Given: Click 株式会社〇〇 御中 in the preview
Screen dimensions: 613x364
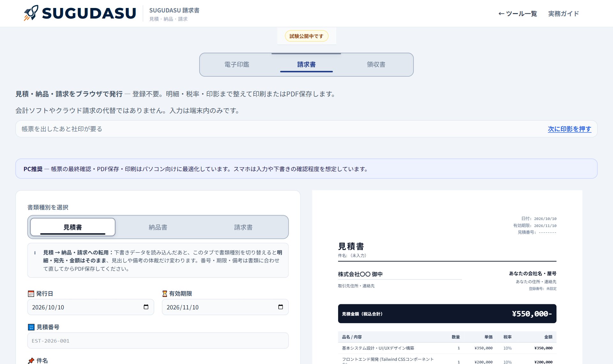Looking at the screenshot, I should point(360,274).
